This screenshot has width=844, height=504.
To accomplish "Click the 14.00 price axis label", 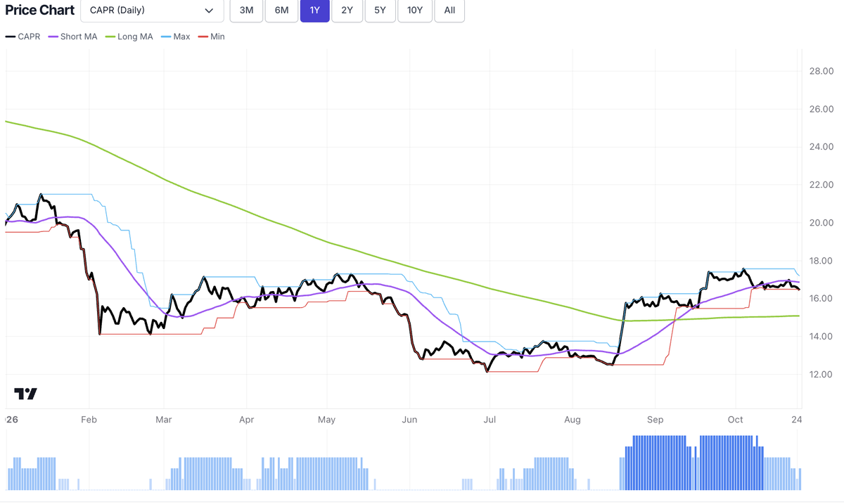I will tap(821, 337).
